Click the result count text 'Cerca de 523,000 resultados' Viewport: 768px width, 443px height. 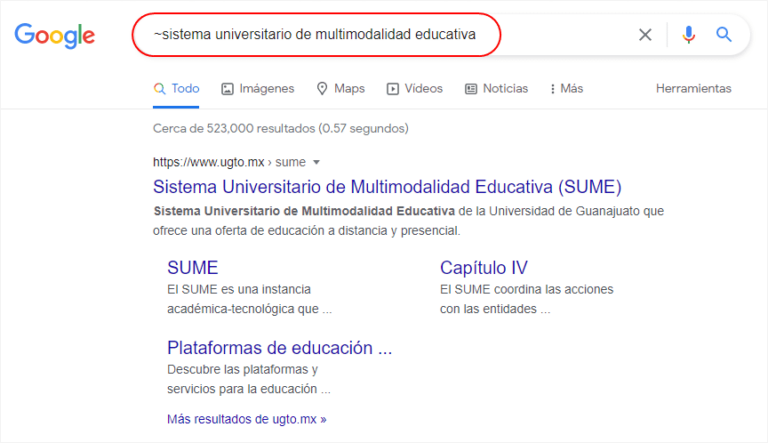(x=234, y=128)
